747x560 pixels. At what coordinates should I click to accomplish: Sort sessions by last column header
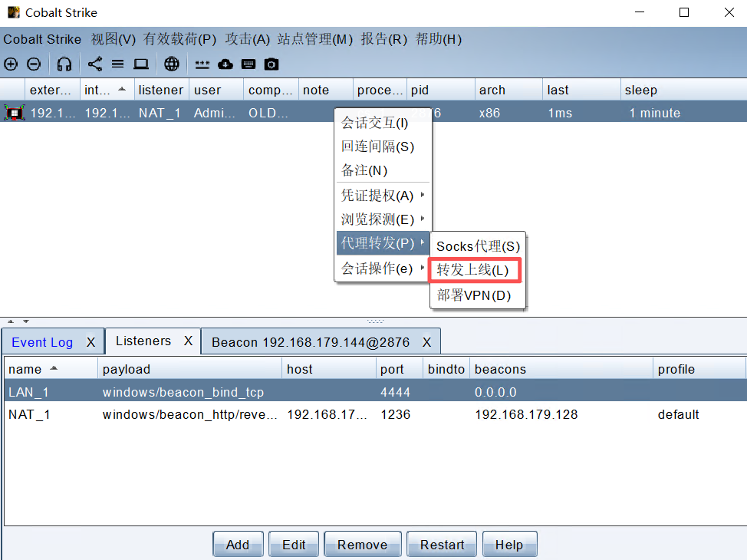(581, 90)
